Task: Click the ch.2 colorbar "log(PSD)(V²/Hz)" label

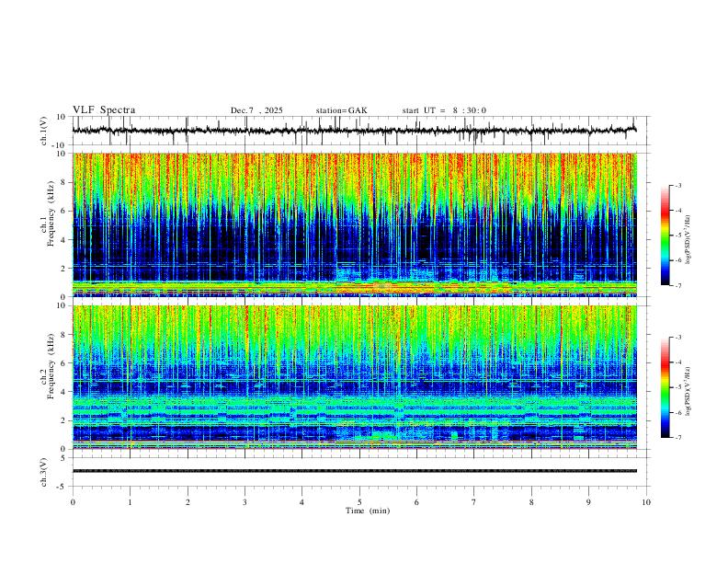Action: pyautogui.click(x=688, y=392)
